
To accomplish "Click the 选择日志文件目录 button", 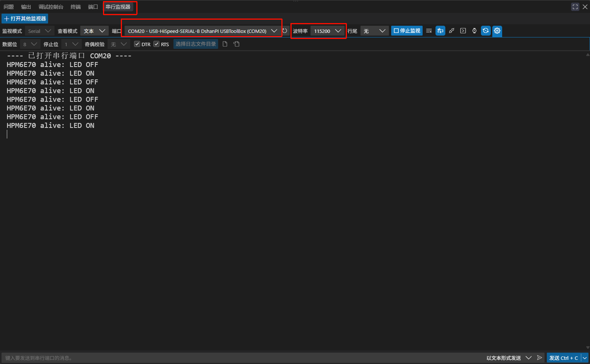I will coord(196,44).
